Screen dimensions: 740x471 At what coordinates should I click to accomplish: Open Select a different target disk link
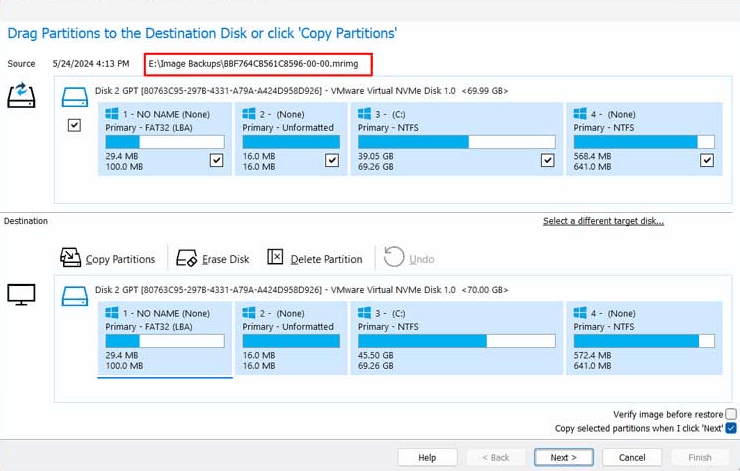(603, 221)
